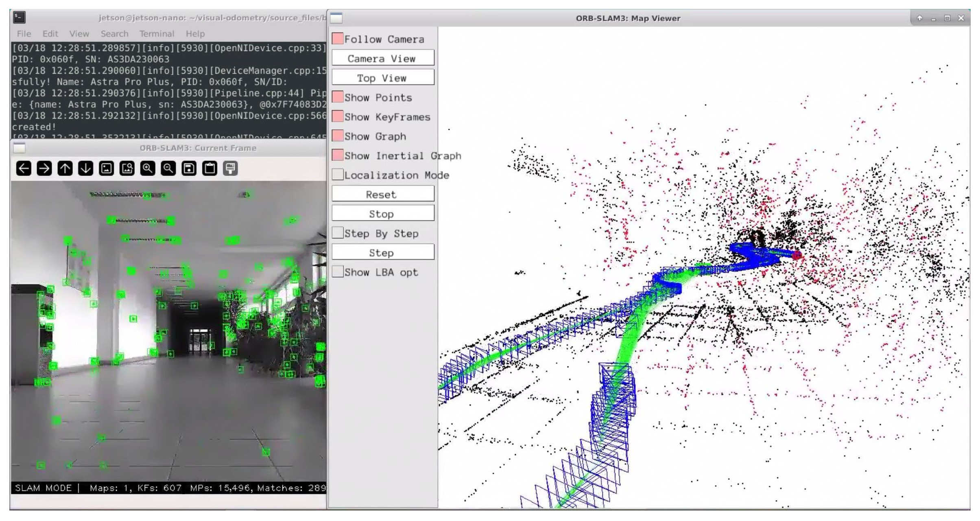Click the Reset button

pyautogui.click(x=382, y=194)
